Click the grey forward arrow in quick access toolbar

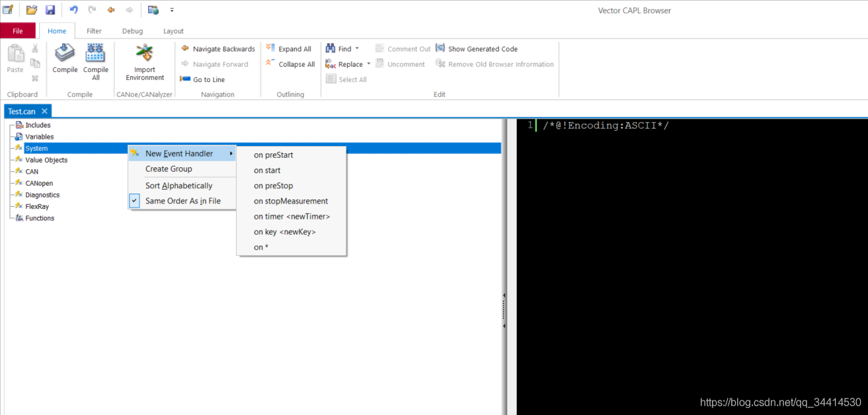130,10
